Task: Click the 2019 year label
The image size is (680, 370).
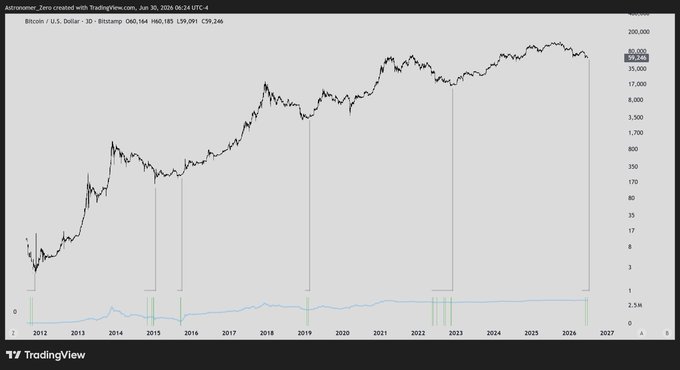Action: tap(304, 333)
